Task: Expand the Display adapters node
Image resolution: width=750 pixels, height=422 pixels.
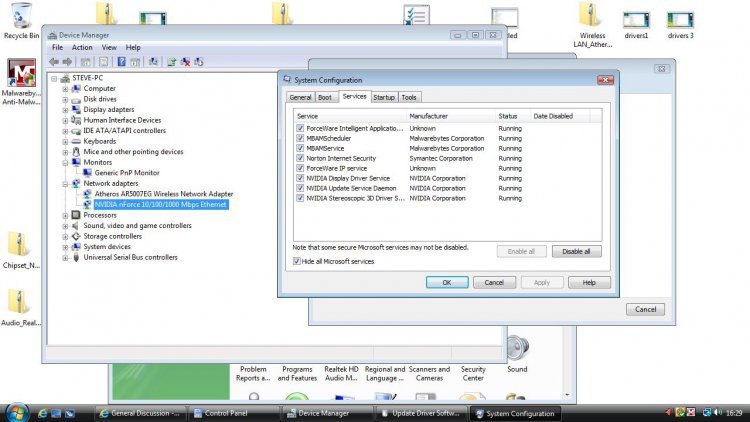Action: (65, 110)
